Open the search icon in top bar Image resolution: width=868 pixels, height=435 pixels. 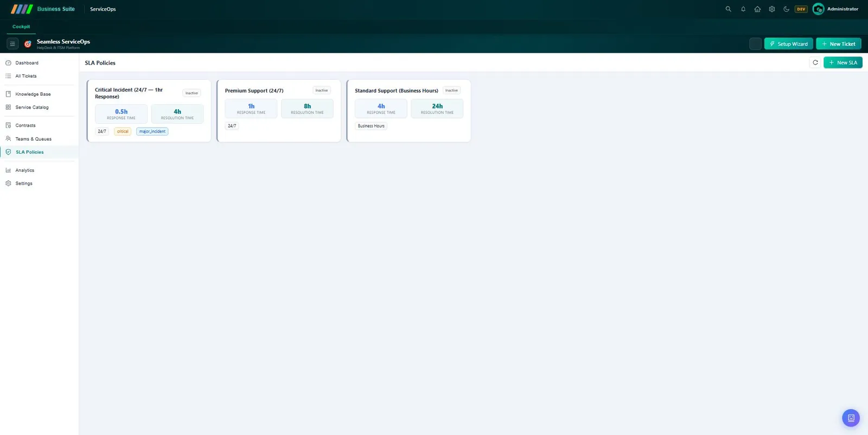pyautogui.click(x=728, y=9)
